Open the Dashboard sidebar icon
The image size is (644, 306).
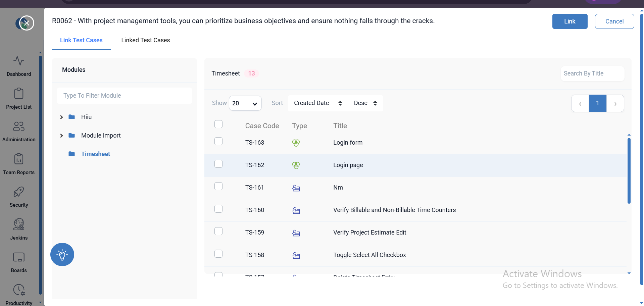(x=19, y=61)
